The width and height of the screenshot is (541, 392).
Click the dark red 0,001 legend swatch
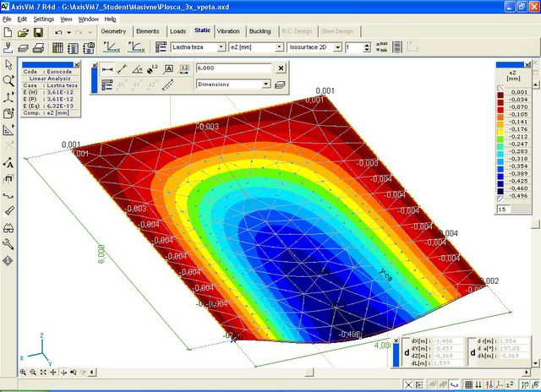pos(500,95)
